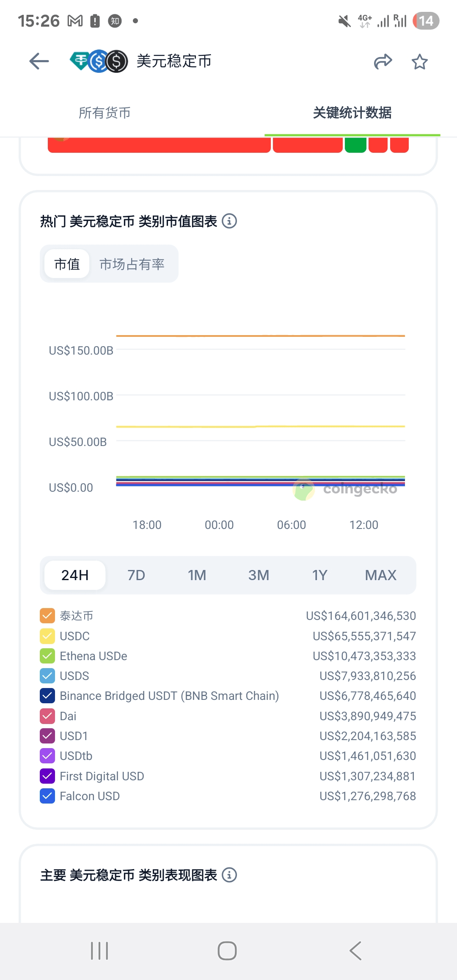The image size is (457, 980).
Task: Select the 市值 chart mode
Action: point(67,264)
